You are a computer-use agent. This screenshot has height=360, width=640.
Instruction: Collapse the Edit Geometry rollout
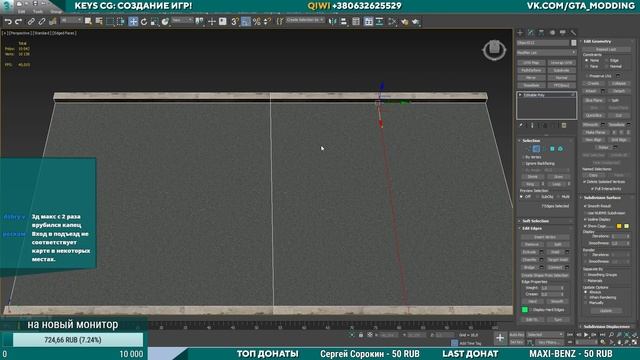(x=607, y=42)
